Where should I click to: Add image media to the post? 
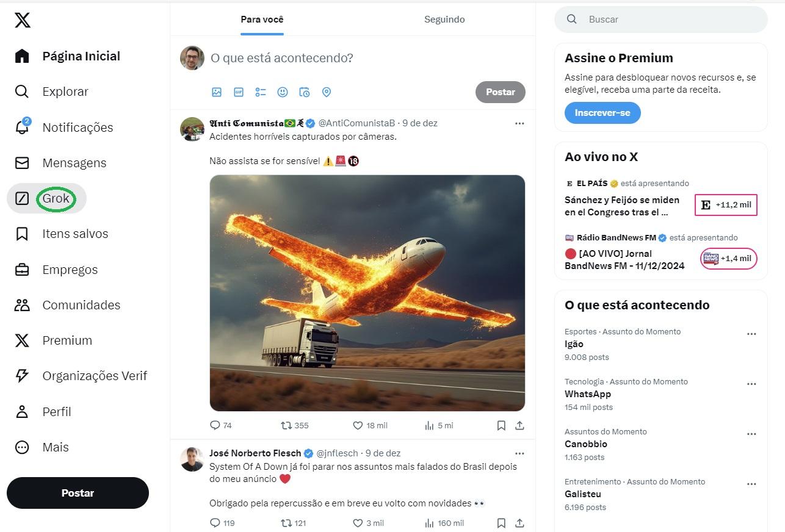click(x=217, y=92)
